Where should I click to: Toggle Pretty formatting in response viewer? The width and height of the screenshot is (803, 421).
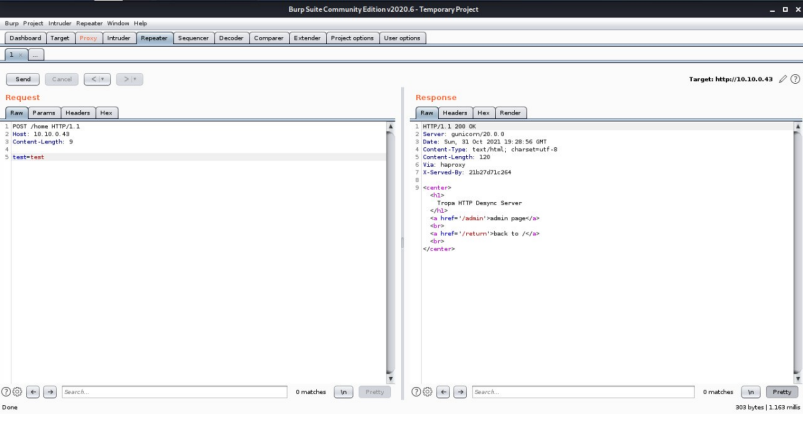pyautogui.click(x=781, y=392)
